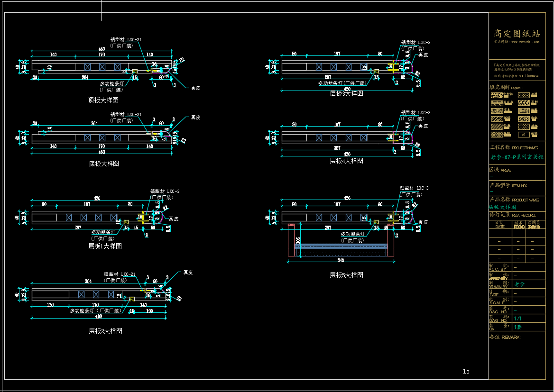Image resolution: width=554 pixels, height=392 pixels.
Task: Click the '高定图纸站' title block heading
Action: click(x=517, y=34)
